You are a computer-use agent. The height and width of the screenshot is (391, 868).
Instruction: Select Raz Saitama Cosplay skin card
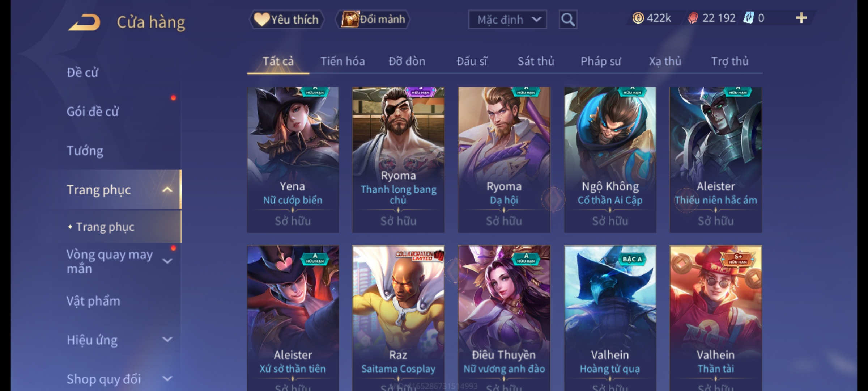click(x=398, y=318)
